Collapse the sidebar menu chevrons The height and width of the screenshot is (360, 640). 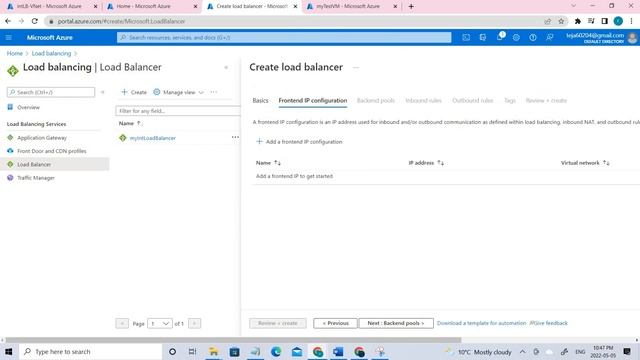(102, 92)
